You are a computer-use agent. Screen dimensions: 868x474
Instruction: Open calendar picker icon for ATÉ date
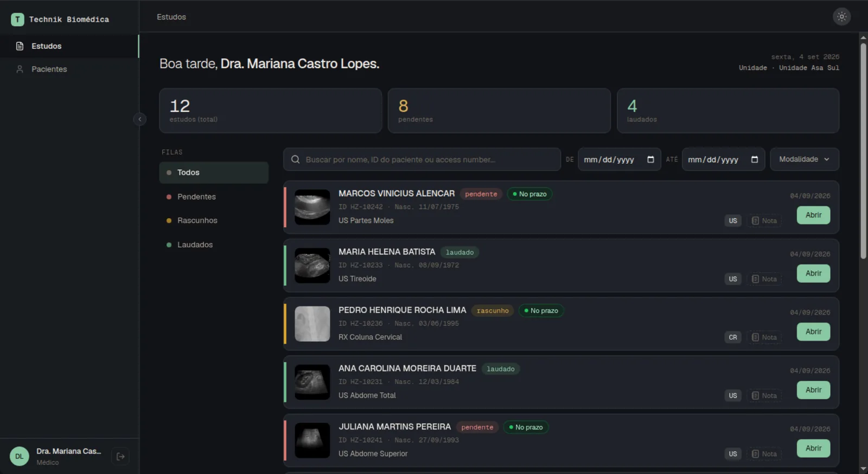point(755,159)
